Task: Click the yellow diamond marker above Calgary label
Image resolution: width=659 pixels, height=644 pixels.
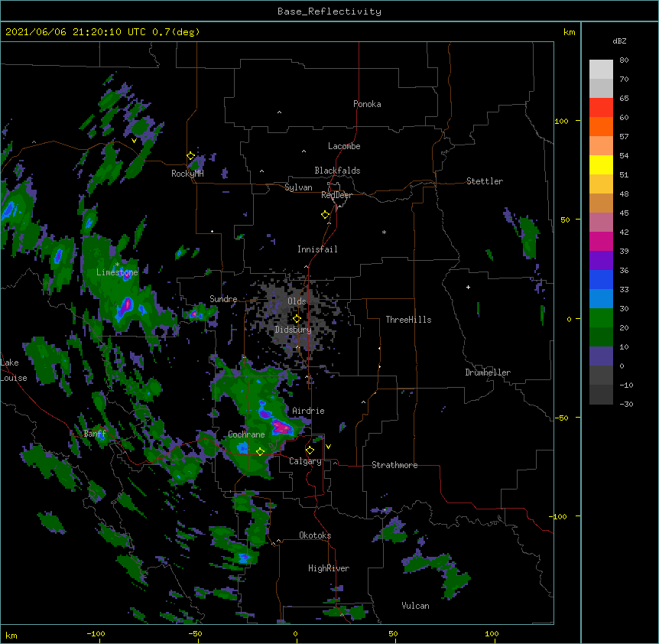Action: (x=310, y=450)
